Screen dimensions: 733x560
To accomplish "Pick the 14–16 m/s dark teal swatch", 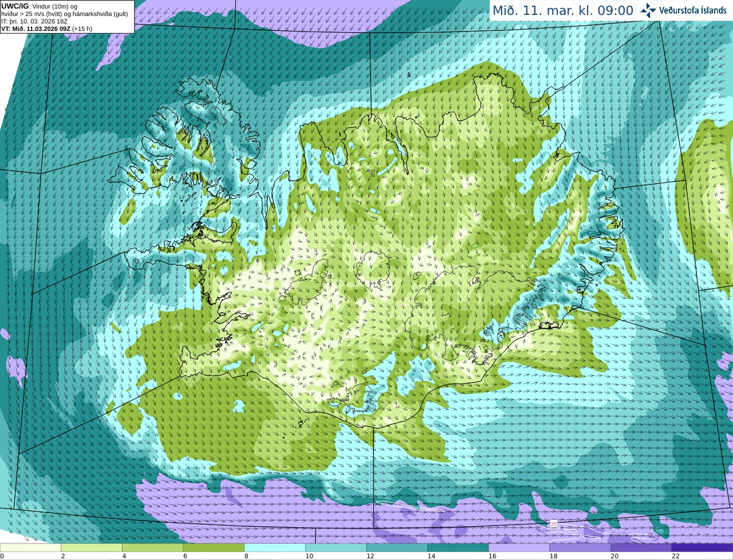I will (x=458, y=547).
